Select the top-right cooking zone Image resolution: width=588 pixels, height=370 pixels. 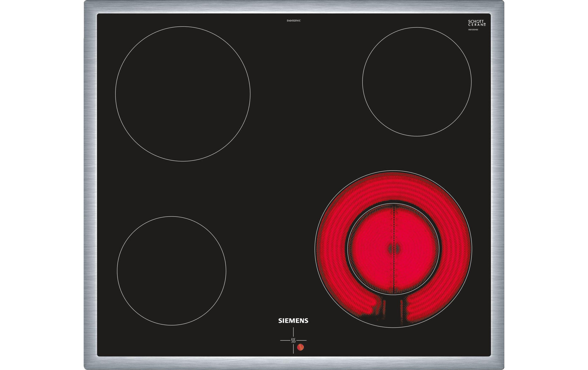[x=417, y=82]
